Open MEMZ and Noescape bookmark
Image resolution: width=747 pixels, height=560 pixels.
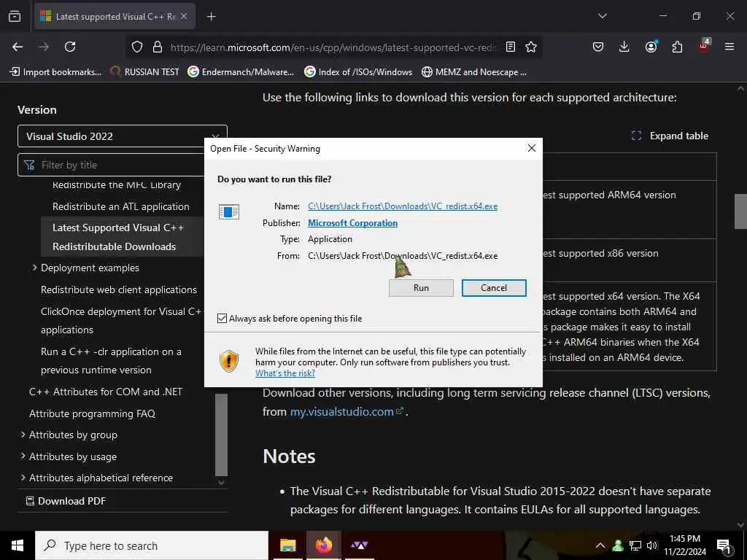tap(474, 72)
